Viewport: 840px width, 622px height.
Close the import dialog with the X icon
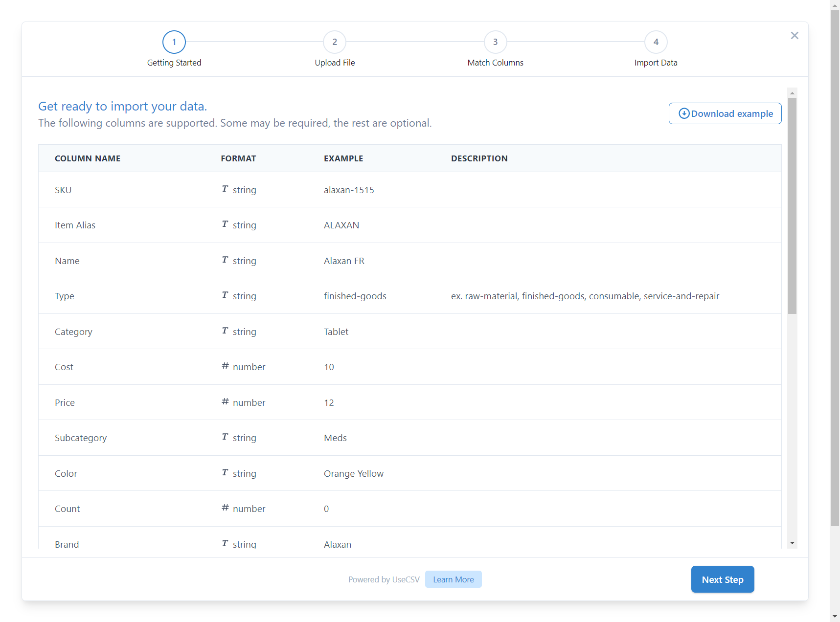point(795,35)
